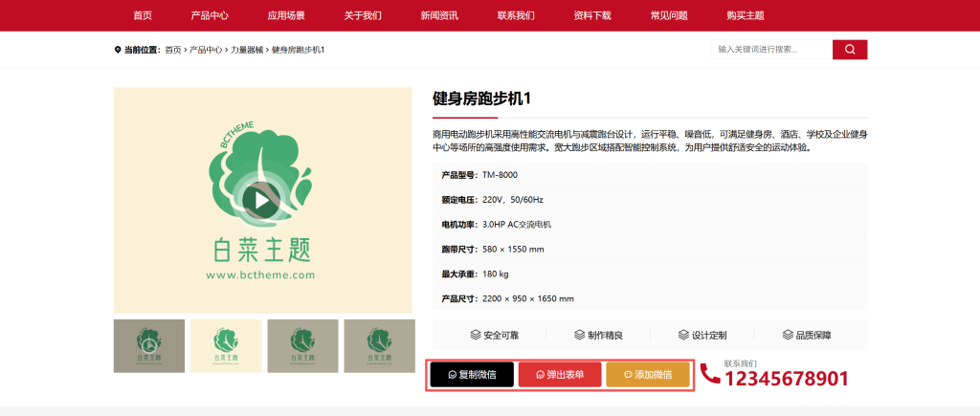Image resolution: width=980 pixels, height=416 pixels.
Task: Click the TM-8000 model value
Action: [x=500, y=175]
